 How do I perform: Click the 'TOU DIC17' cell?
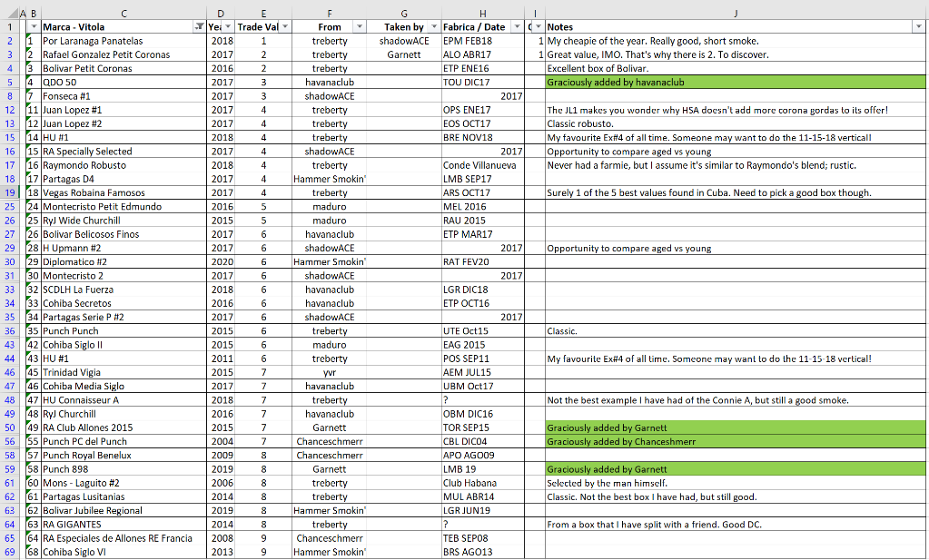point(483,83)
